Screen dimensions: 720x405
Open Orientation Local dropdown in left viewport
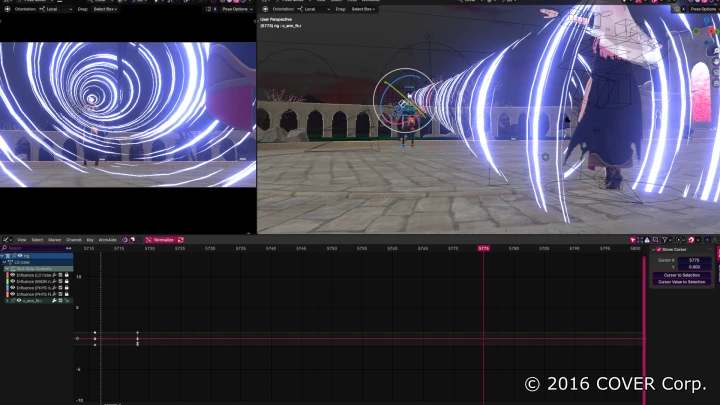tap(56, 9)
